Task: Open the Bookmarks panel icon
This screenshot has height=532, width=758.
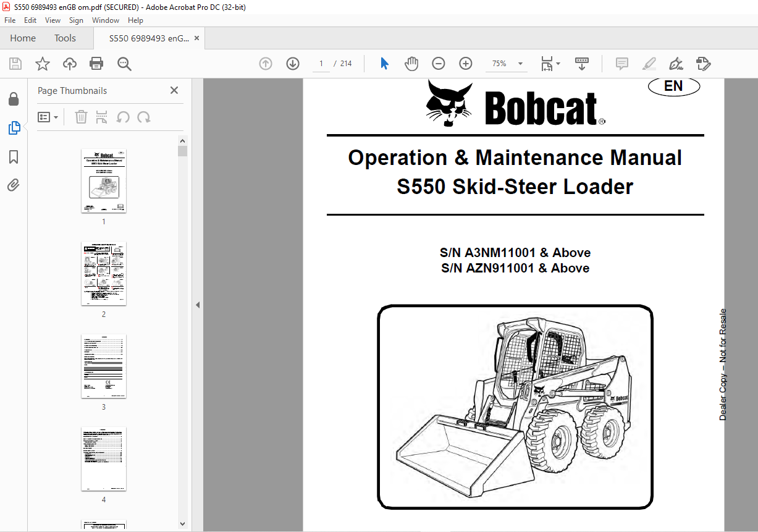Action: tap(14, 157)
